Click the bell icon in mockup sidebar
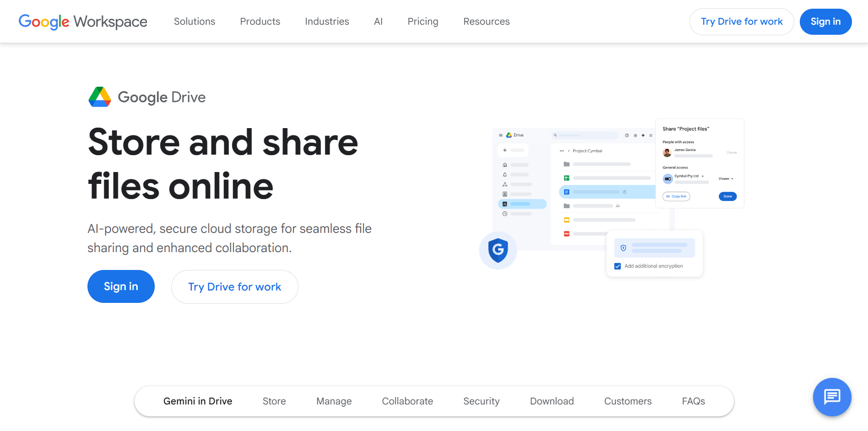The width and height of the screenshot is (868, 431). pos(505,175)
